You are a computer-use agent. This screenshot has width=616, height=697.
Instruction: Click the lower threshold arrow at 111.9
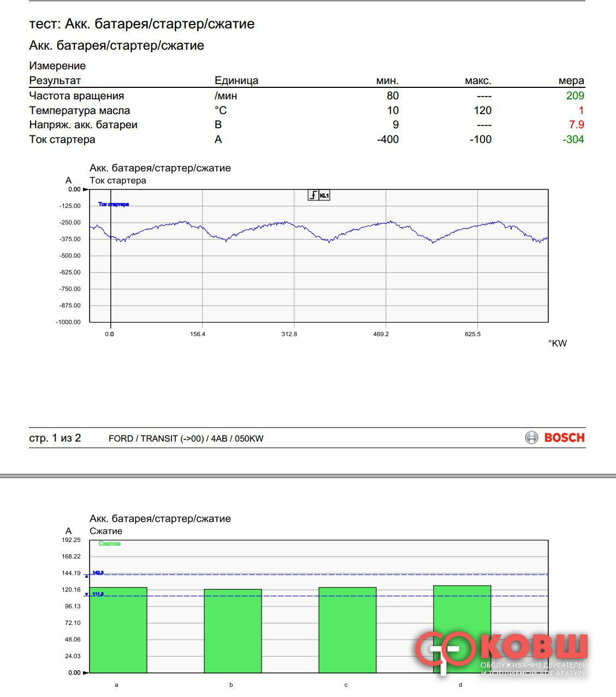point(86,594)
